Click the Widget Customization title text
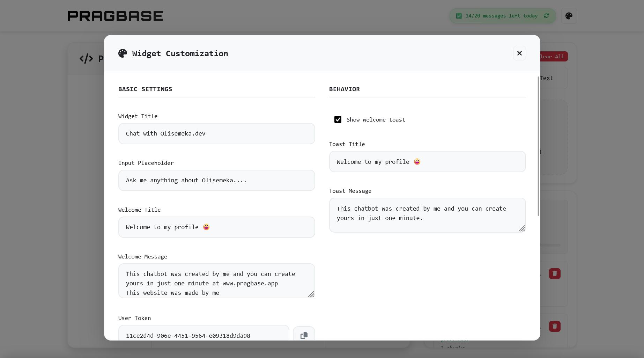 click(180, 53)
